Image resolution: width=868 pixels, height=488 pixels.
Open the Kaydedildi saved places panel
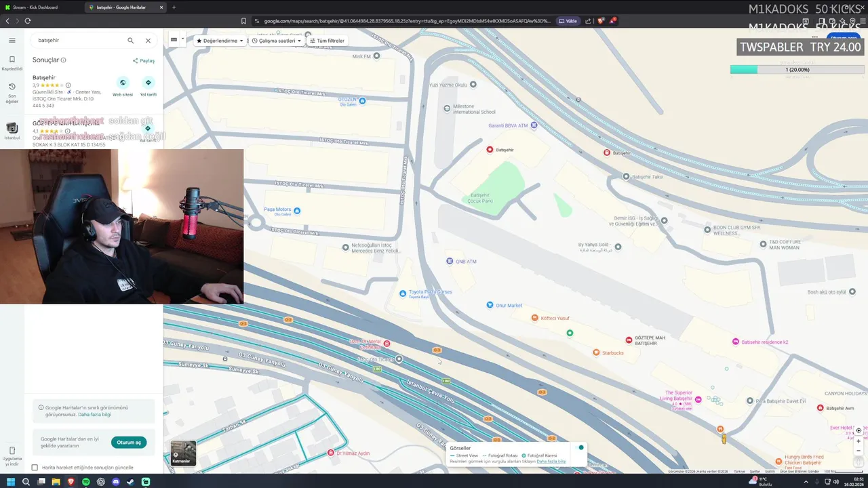(12, 63)
